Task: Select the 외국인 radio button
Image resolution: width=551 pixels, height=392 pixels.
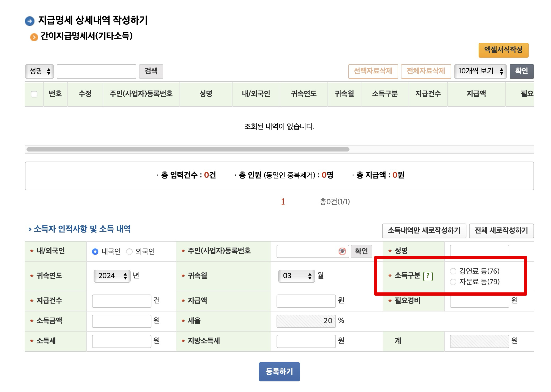Action: point(129,252)
